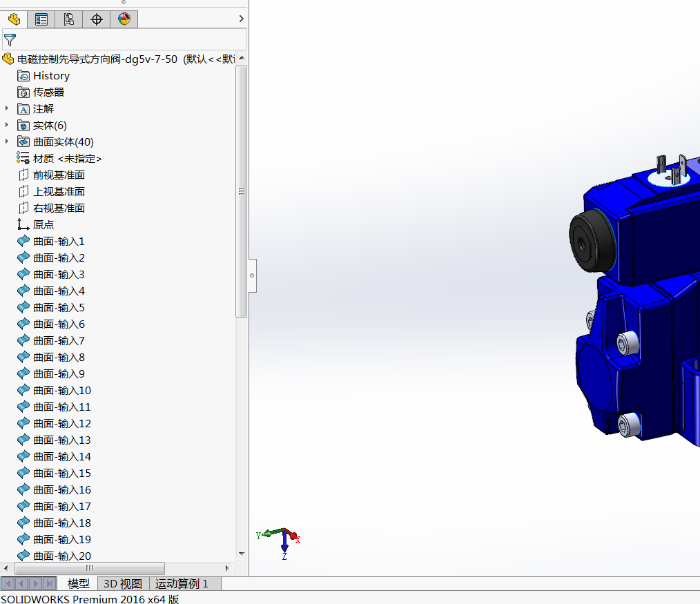Switch to the 运动算例 1 tab
The width and height of the screenshot is (700, 604).
182,583
